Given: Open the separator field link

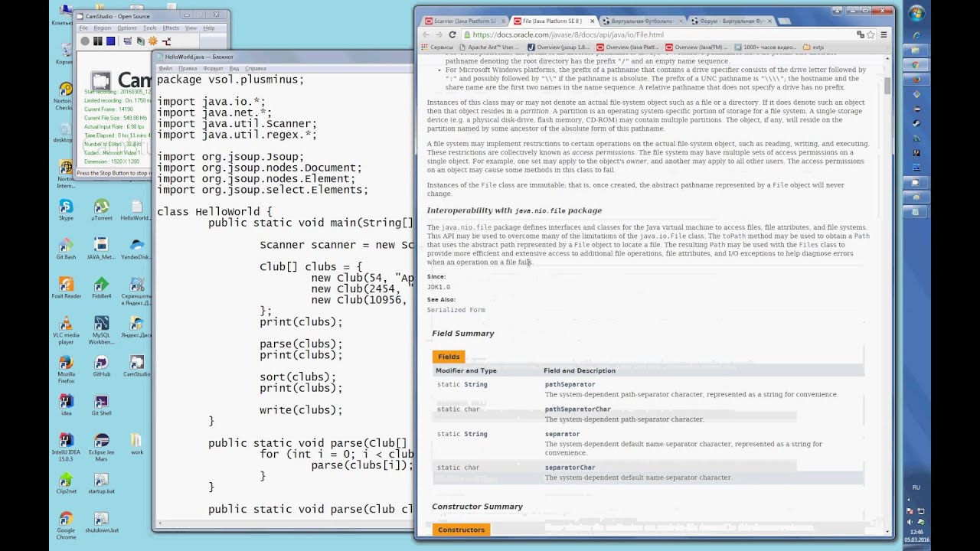Looking at the screenshot, I should point(562,434).
